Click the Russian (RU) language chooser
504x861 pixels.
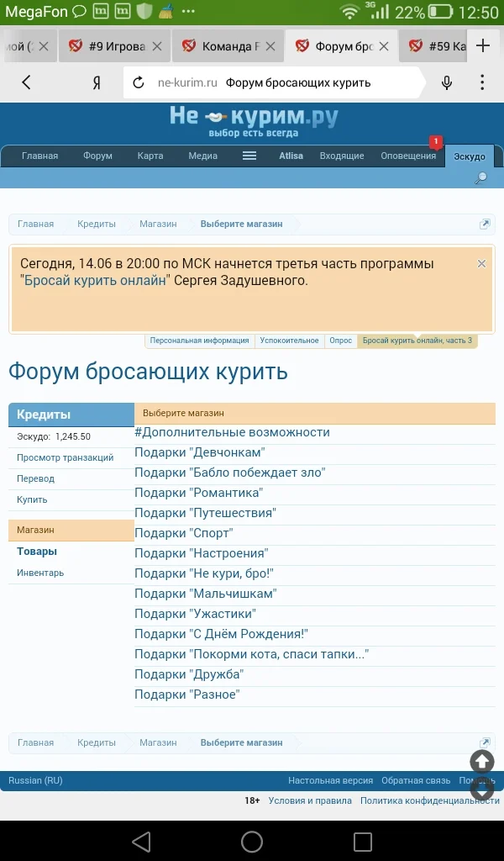(35, 780)
